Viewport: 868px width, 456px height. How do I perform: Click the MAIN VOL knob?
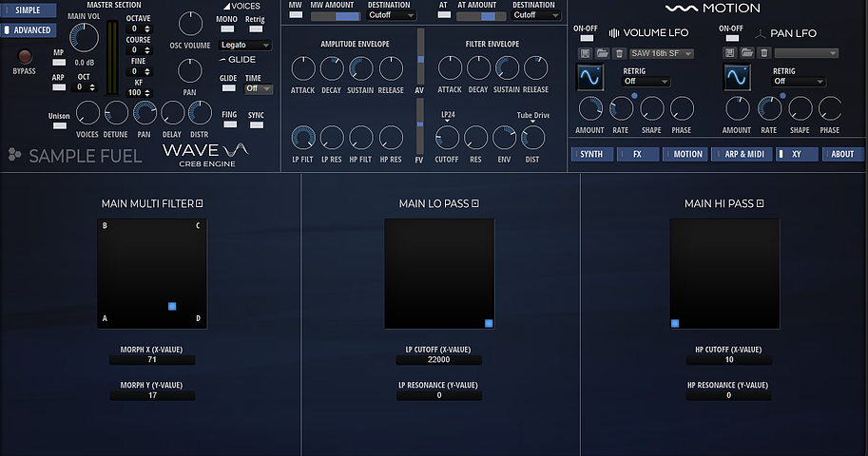84,38
